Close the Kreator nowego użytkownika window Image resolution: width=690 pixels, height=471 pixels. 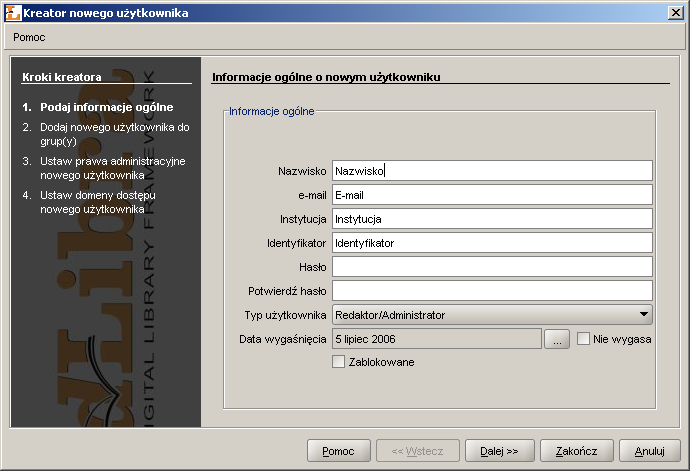[x=675, y=13]
